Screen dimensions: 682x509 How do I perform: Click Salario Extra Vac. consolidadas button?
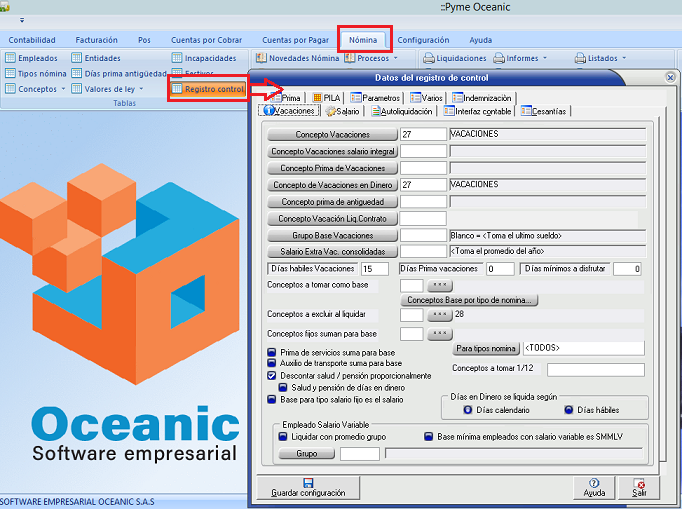click(x=332, y=251)
